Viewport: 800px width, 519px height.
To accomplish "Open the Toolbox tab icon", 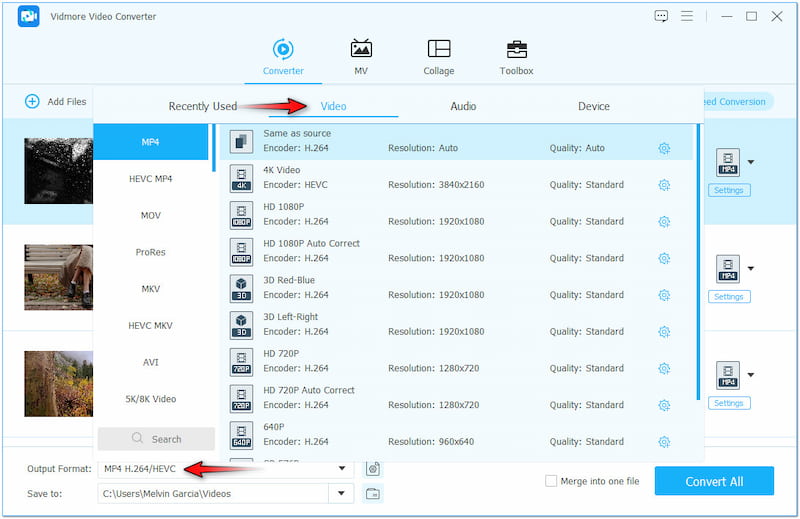I will (x=516, y=50).
